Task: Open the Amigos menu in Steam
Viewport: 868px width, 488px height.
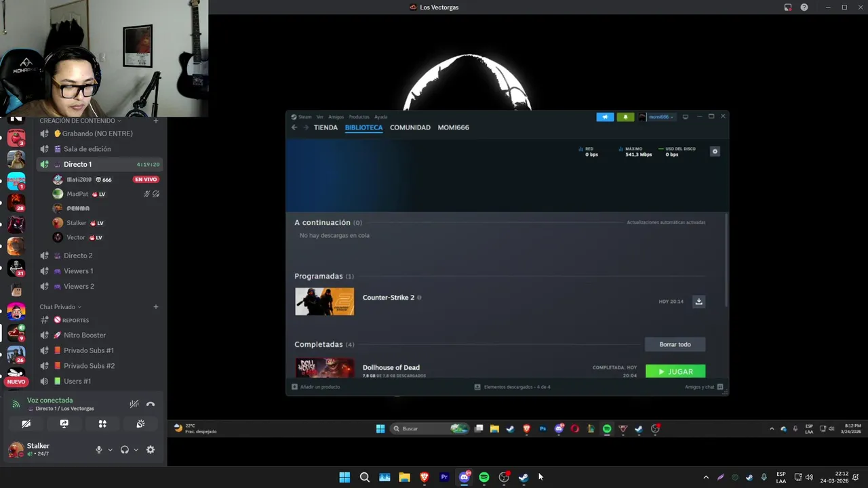Action: 336,117
